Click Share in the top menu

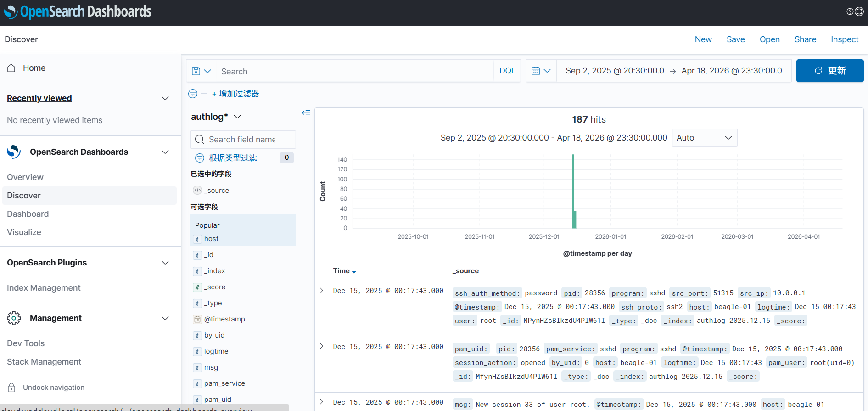pyautogui.click(x=806, y=39)
